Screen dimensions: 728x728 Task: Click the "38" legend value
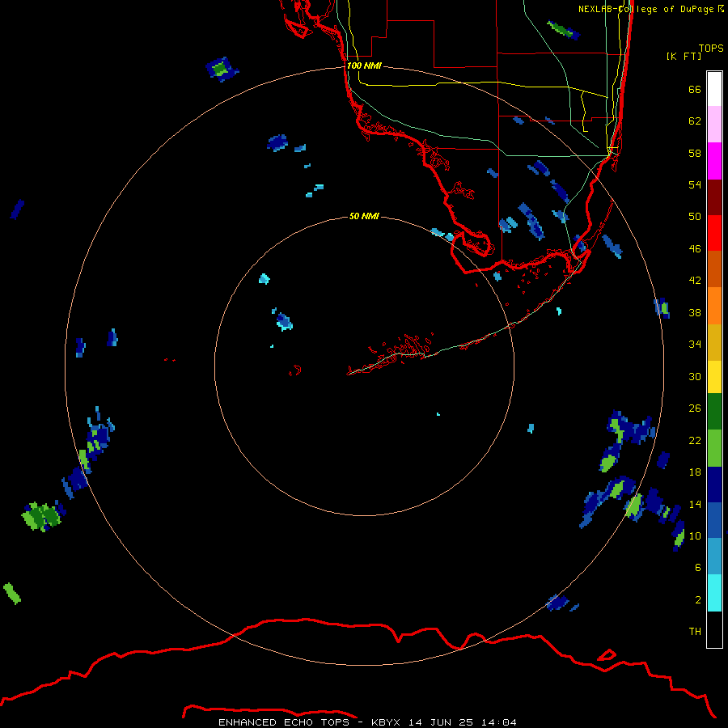coord(695,312)
